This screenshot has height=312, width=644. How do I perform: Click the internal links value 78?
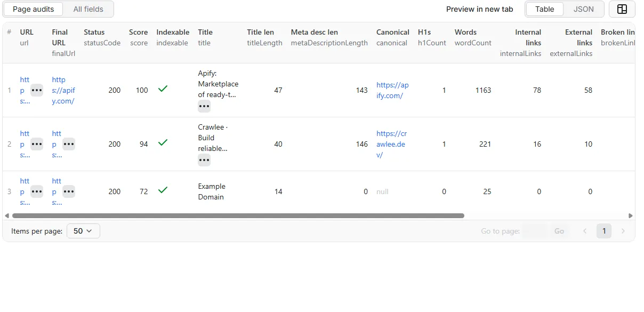click(x=537, y=90)
